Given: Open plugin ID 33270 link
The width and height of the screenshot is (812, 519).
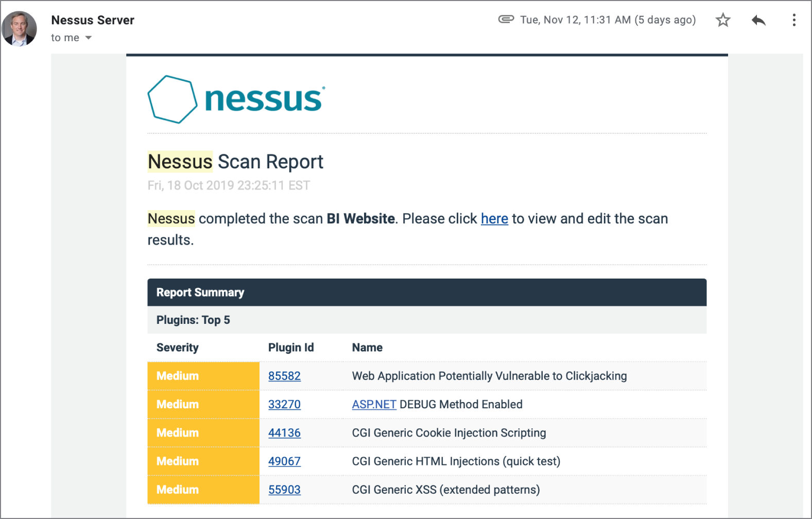Looking at the screenshot, I should click(x=284, y=404).
